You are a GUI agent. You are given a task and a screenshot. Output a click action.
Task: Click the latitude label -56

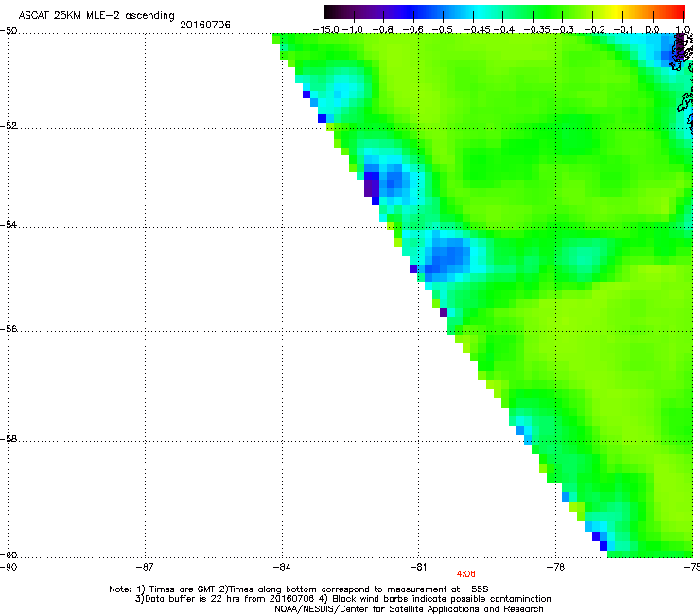[9, 329]
